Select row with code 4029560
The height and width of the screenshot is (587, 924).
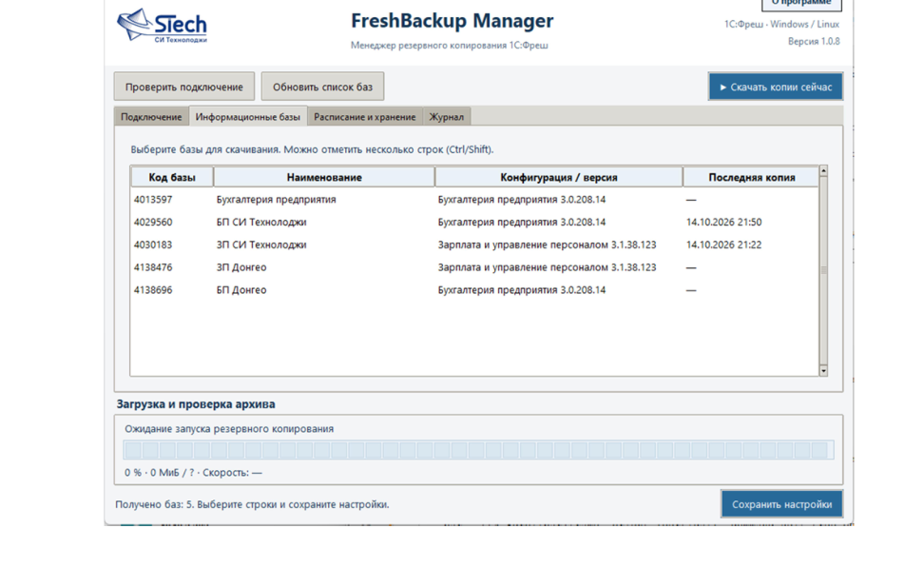pos(474,222)
